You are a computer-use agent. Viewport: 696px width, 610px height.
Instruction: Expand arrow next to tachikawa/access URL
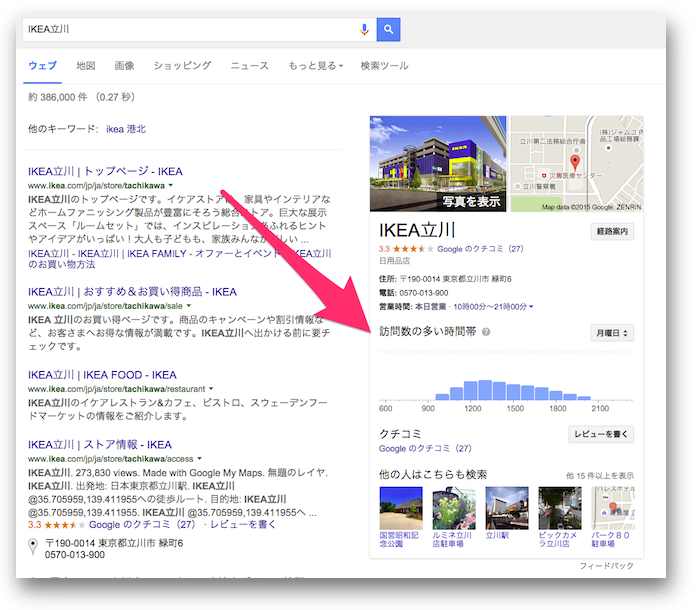[x=200, y=458]
